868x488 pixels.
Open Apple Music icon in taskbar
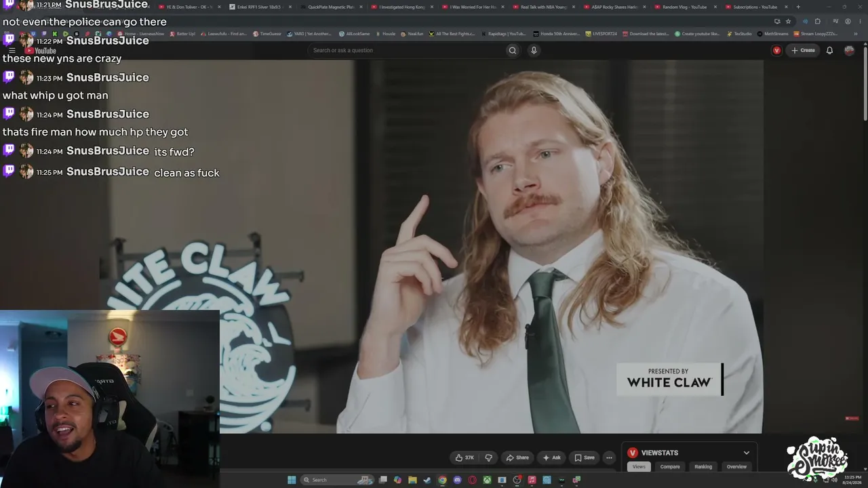tap(532, 480)
